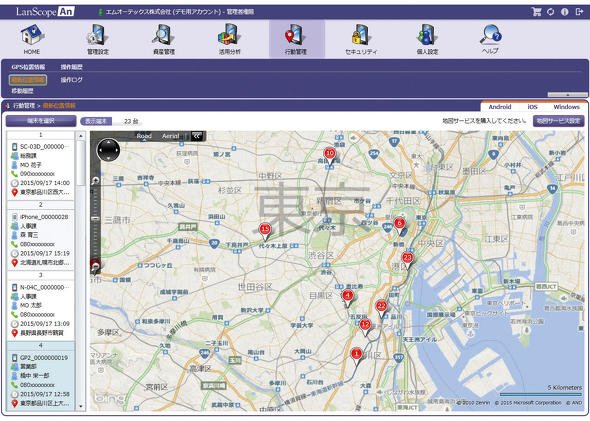Open 個人設定 person icon
Screen dimensions: 590x421
click(427, 35)
